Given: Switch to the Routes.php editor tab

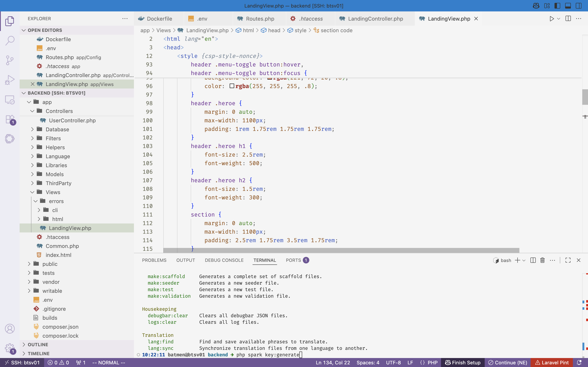Looking at the screenshot, I should tap(260, 19).
